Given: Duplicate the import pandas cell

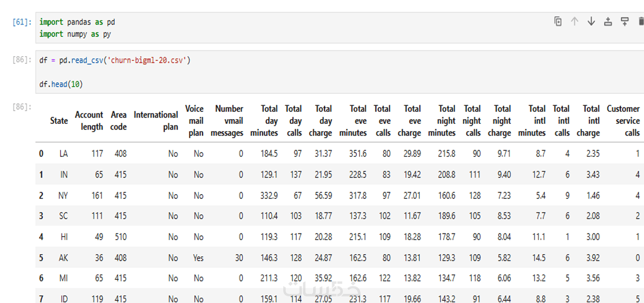Looking at the screenshot, I should click(x=558, y=21).
